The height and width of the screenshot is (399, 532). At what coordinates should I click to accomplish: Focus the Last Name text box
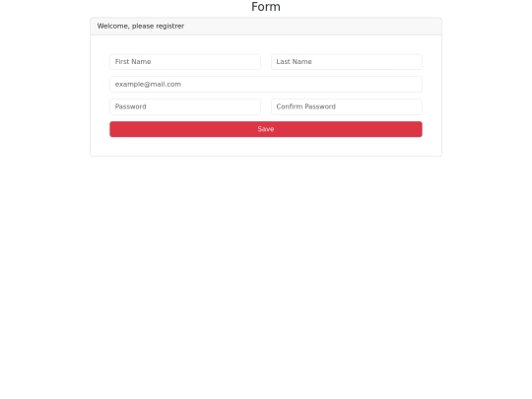[x=347, y=62]
